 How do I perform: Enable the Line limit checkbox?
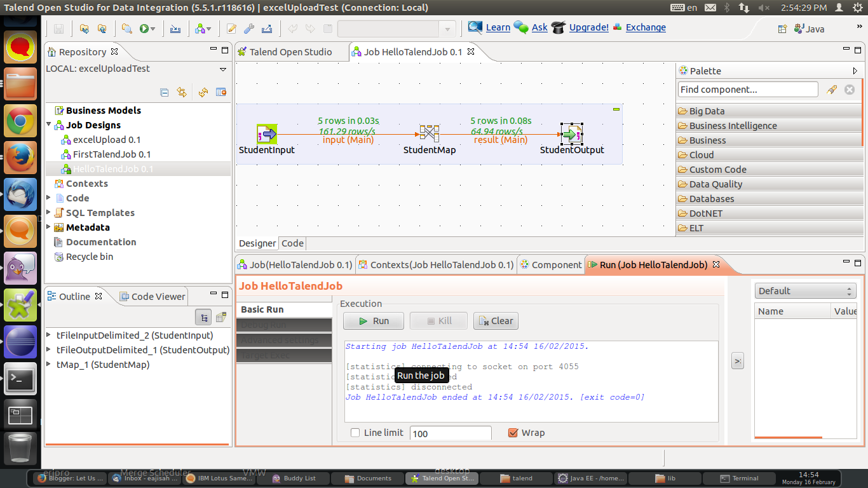[355, 433]
